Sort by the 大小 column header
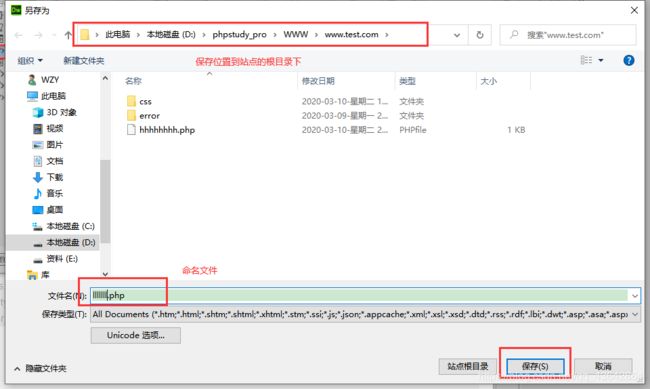This screenshot has width=650, height=389. point(488,81)
